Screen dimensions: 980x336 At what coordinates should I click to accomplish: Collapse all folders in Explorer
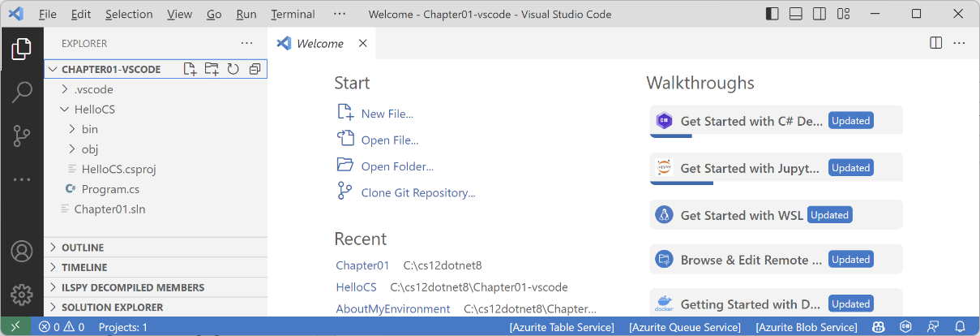point(255,69)
